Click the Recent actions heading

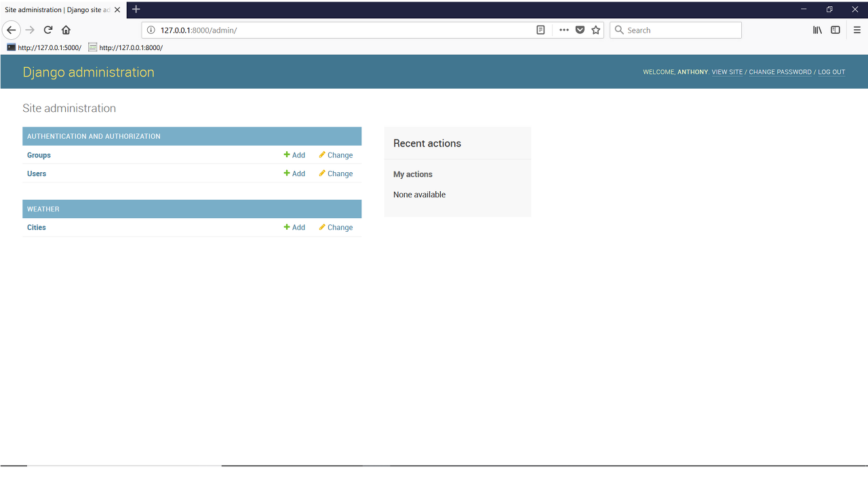[427, 144]
